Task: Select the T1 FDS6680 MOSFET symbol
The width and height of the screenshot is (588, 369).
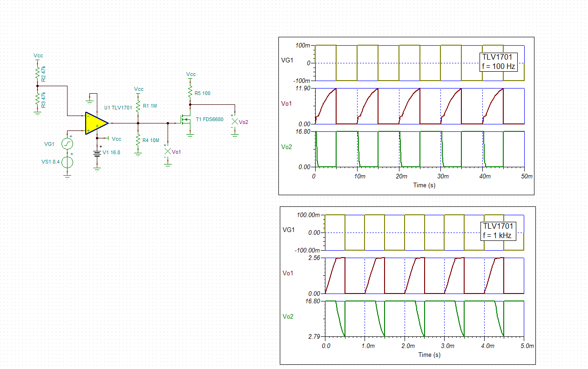Action: click(x=186, y=120)
